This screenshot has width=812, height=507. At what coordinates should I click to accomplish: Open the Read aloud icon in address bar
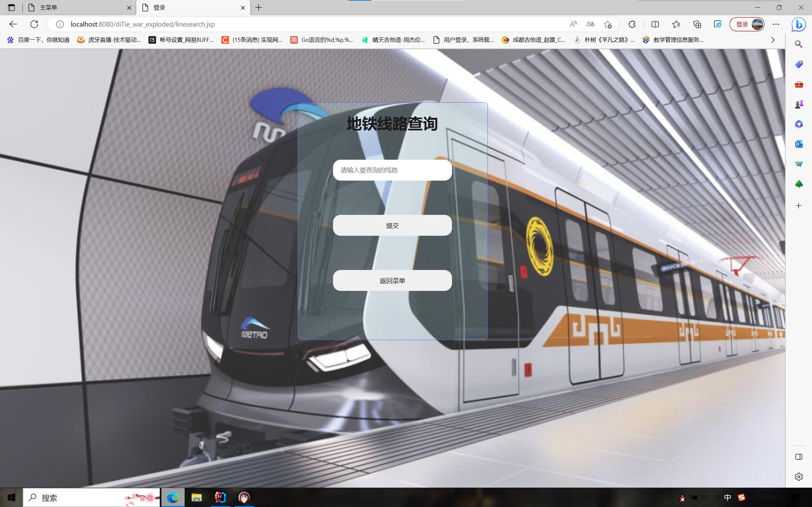573,24
